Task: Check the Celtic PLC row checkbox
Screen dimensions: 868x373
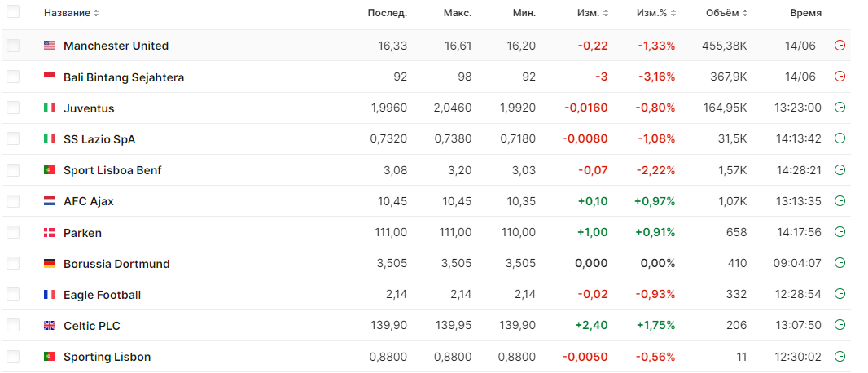Action: [x=13, y=326]
